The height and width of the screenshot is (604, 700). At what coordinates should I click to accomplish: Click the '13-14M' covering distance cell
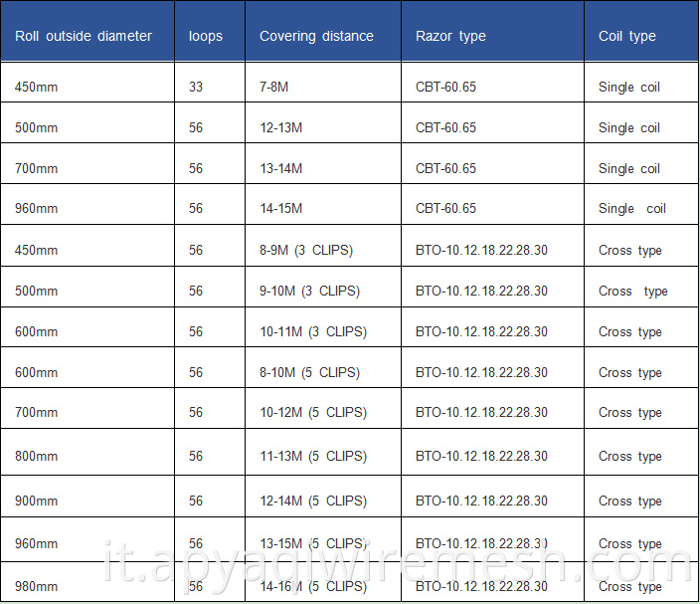pyautogui.click(x=323, y=163)
